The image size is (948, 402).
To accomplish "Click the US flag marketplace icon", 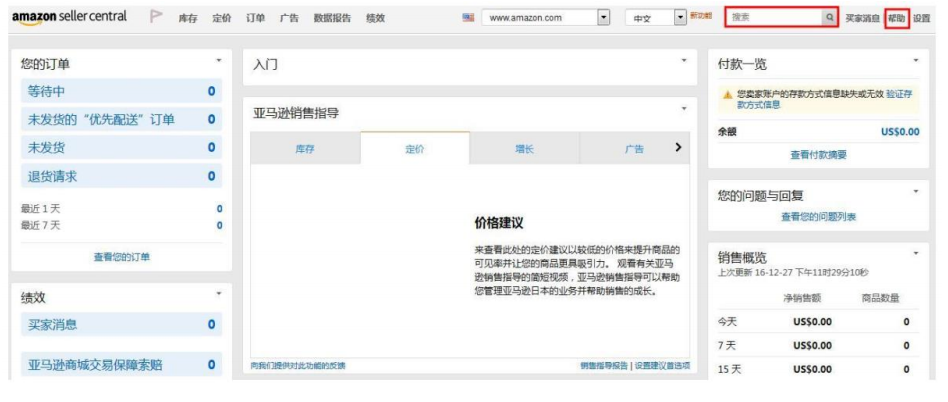I will coord(468,18).
